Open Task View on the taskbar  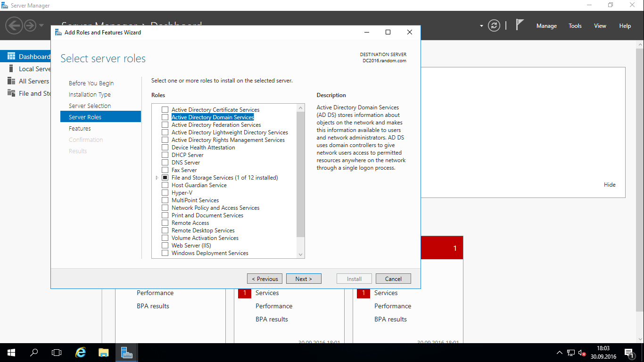click(57, 353)
